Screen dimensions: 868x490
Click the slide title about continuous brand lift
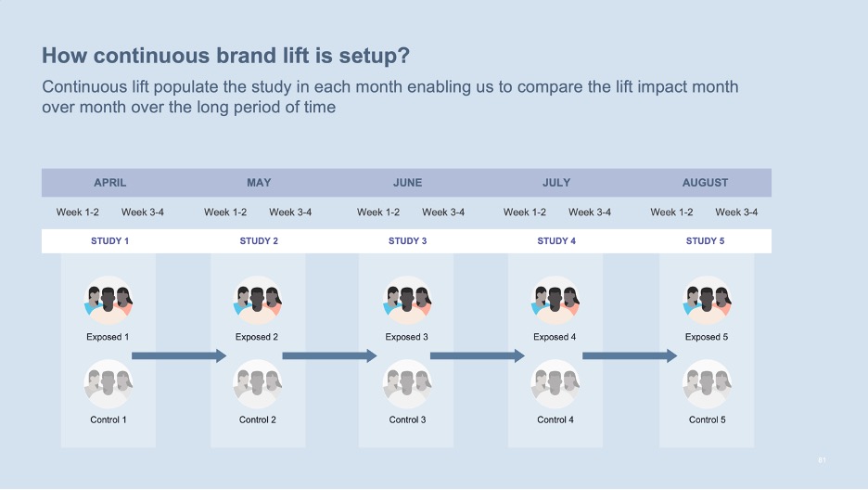click(226, 56)
